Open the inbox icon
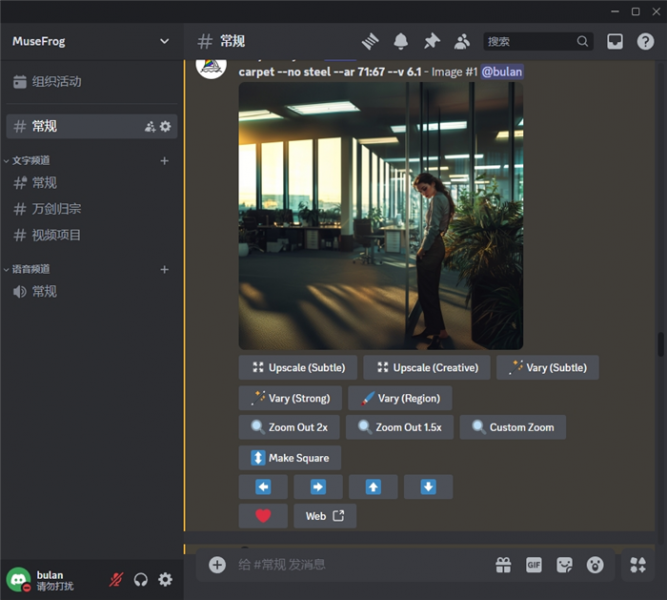667x600 pixels. (615, 41)
